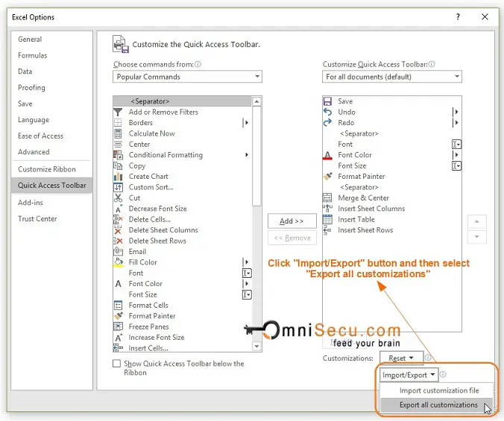Screen dimensions: 504x421
Task: Click the Freeze Panes icon
Action: pos(118,326)
